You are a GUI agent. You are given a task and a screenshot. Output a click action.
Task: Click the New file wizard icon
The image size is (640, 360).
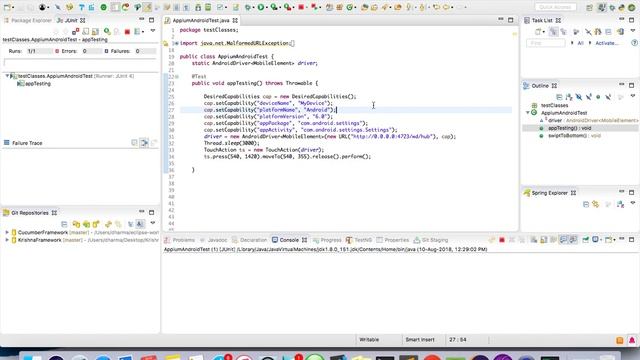click(x=7, y=7)
